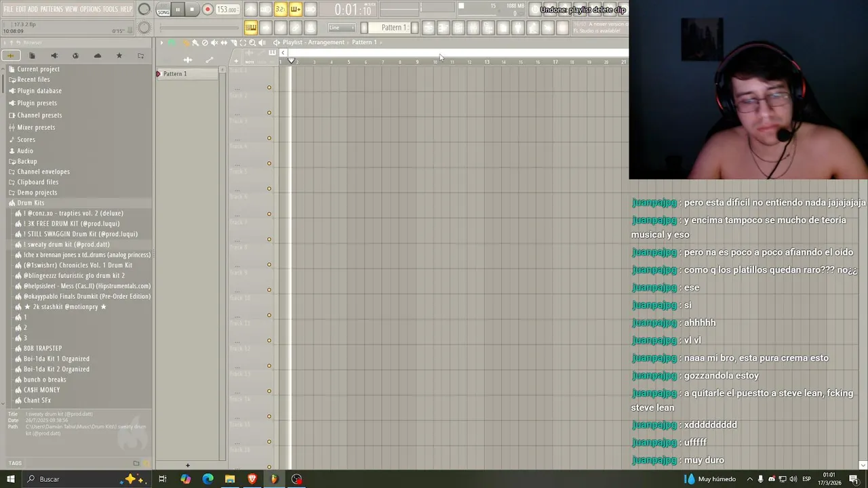868x488 pixels.
Task: Click the time display 0:01:10
Action: (x=353, y=10)
